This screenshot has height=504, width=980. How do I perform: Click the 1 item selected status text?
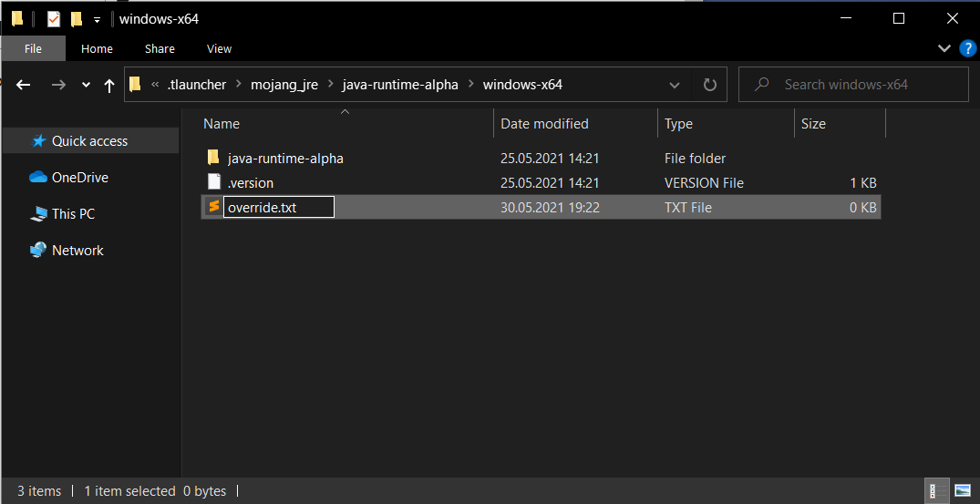click(x=130, y=491)
